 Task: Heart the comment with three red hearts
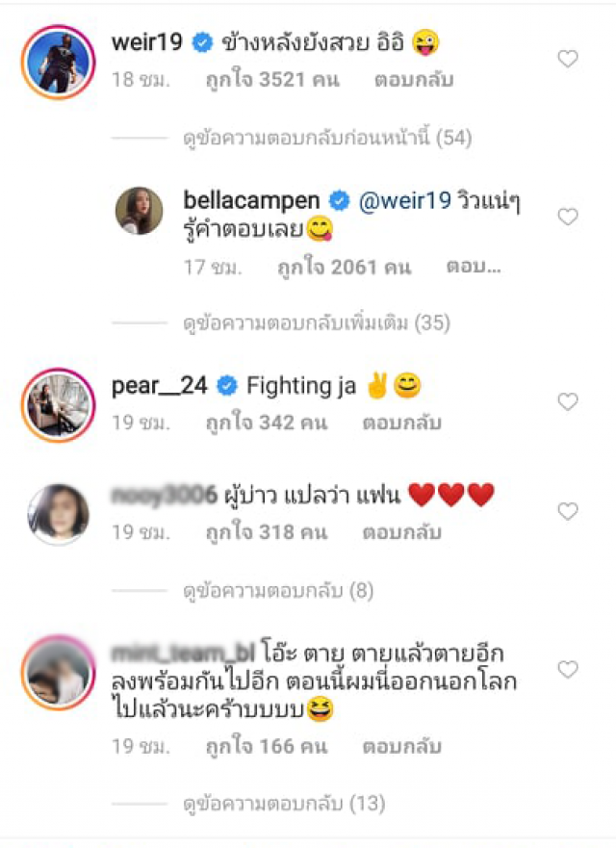coord(567,510)
